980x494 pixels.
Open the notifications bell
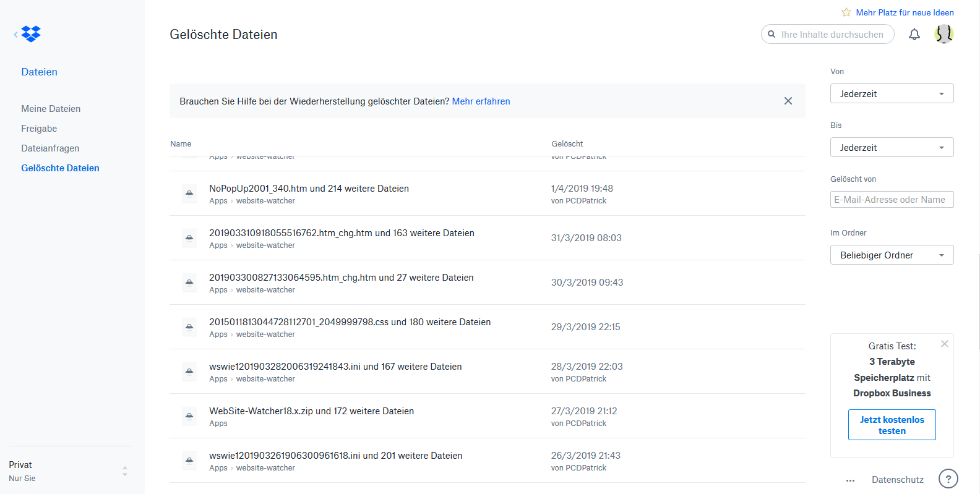(x=914, y=35)
